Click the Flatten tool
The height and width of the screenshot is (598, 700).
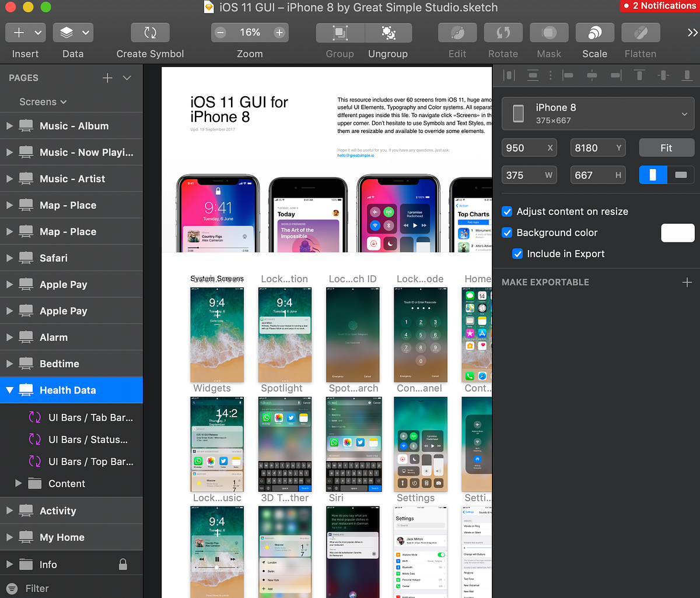point(640,33)
